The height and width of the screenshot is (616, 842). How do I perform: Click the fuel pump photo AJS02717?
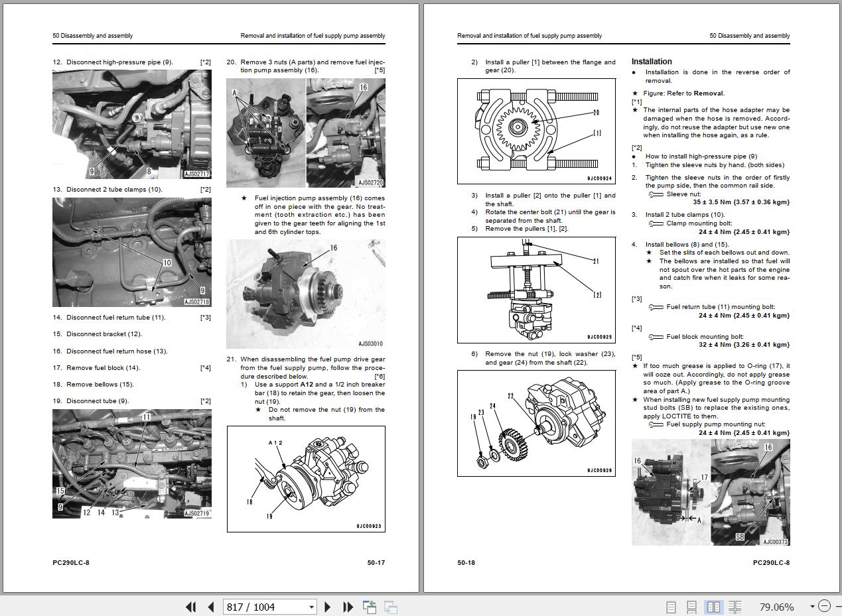132,125
